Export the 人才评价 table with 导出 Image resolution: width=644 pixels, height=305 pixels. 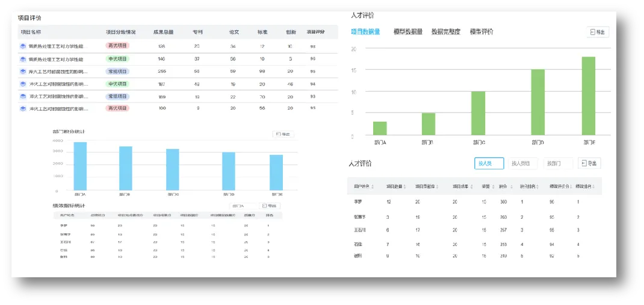(x=589, y=163)
